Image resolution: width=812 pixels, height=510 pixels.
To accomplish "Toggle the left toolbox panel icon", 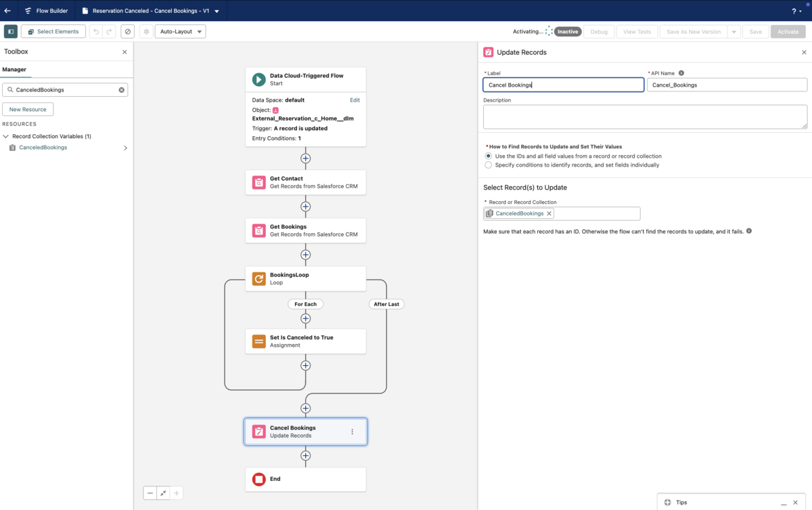I will [x=11, y=32].
